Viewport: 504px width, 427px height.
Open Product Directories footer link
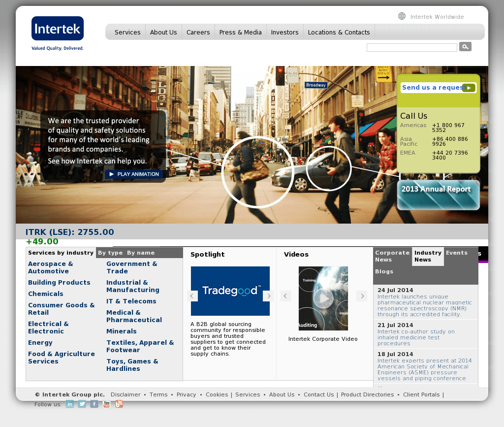click(x=367, y=394)
